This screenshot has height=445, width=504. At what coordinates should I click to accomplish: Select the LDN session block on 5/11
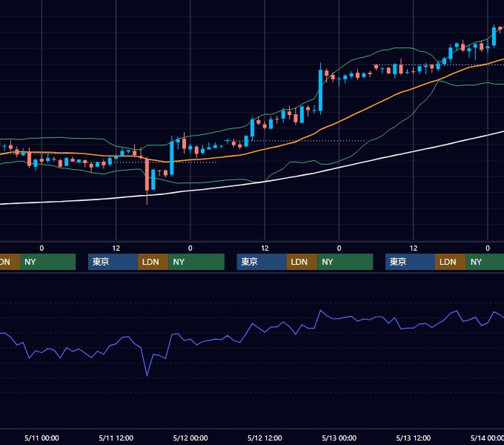click(153, 262)
